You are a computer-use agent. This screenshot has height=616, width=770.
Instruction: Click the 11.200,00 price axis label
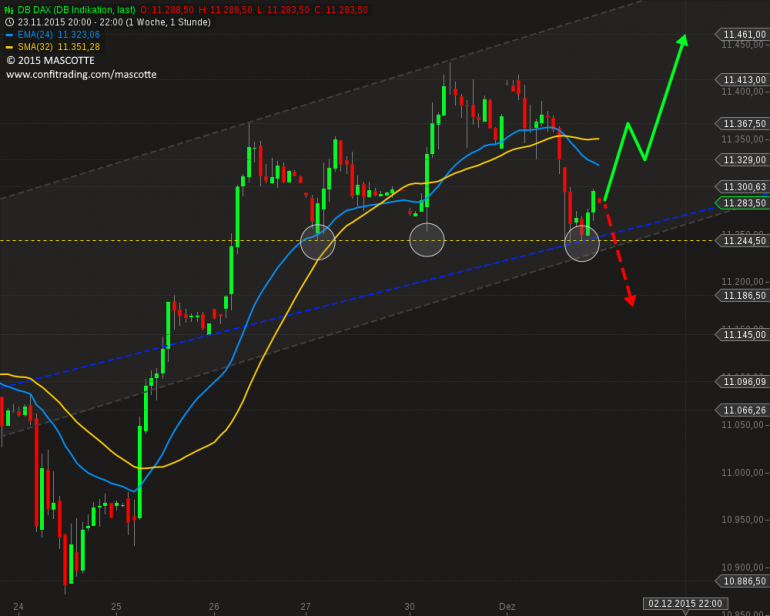point(742,281)
